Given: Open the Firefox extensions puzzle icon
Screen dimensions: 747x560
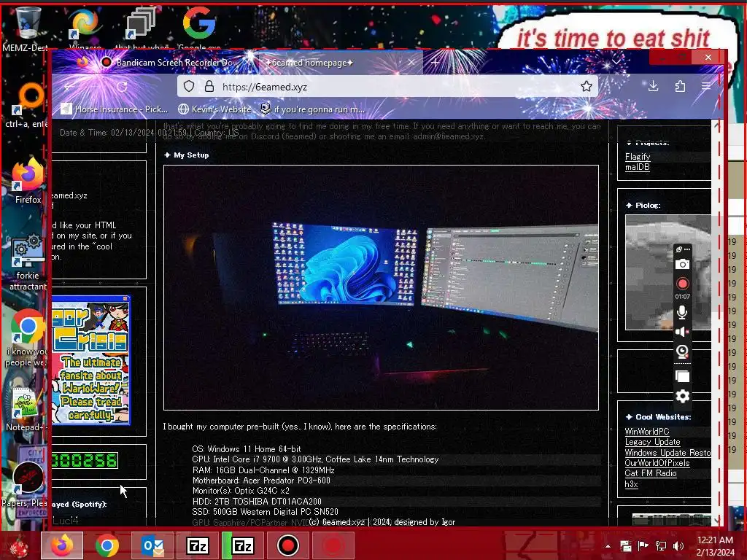Looking at the screenshot, I should pyautogui.click(x=680, y=86).
